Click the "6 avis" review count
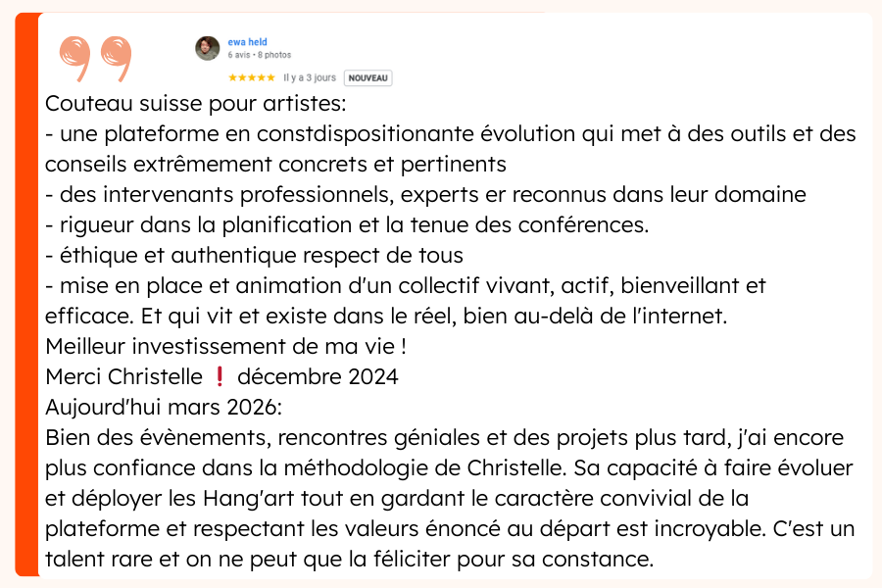The image size is (882, 588). click(238, 55)
